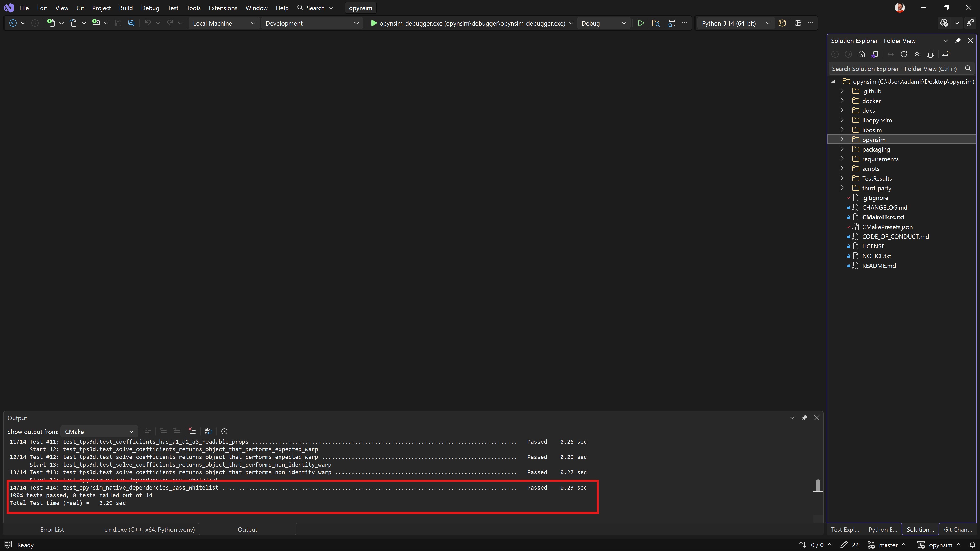Switch to the Error List tab
980x551 pixels.
pos(52,529)
